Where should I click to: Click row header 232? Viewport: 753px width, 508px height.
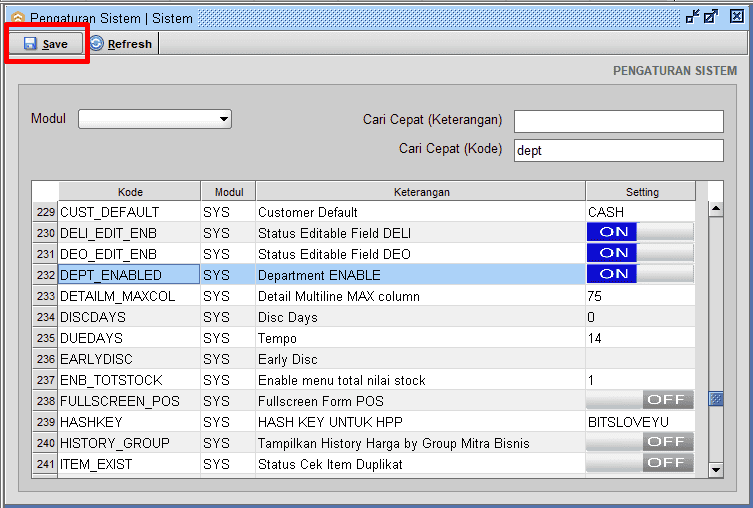(x=46, y=275)
